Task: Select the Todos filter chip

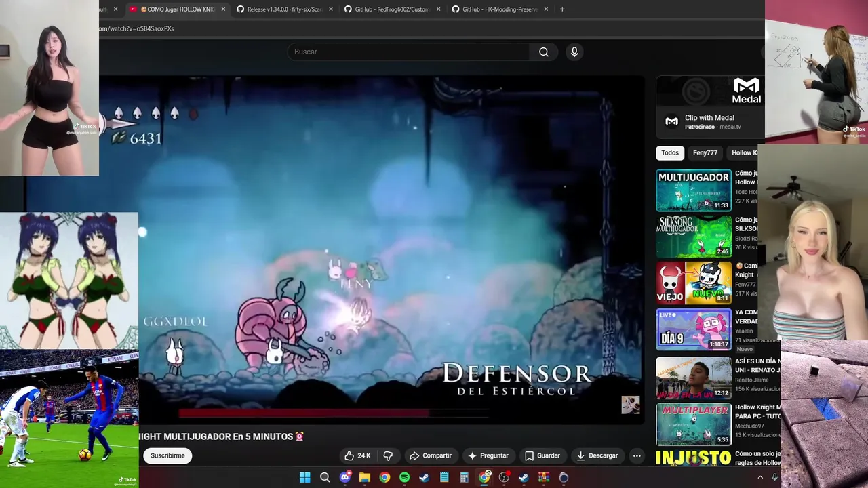Action: point(670,153)
